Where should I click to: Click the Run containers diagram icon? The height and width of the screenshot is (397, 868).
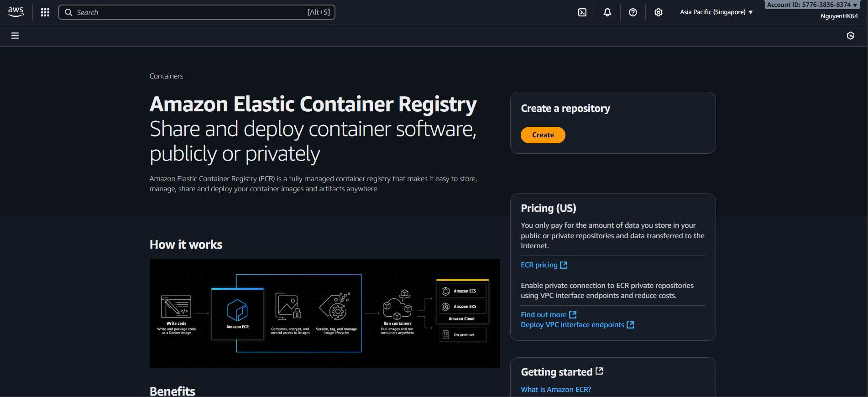point(397,305)
